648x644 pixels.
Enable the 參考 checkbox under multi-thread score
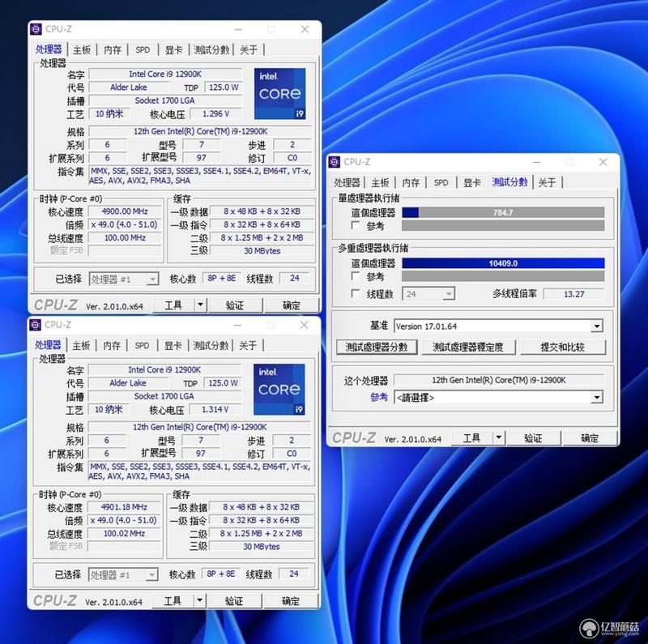coord(356,276)
